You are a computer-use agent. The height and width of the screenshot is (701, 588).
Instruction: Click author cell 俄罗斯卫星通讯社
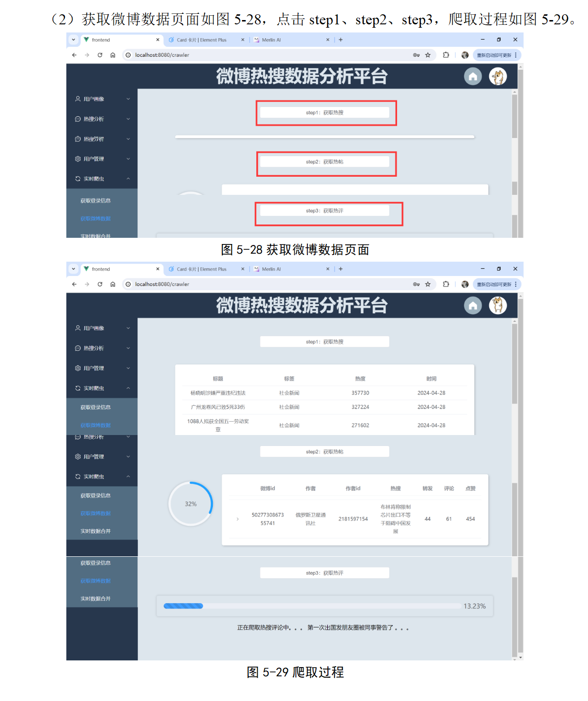coord(311,519)
